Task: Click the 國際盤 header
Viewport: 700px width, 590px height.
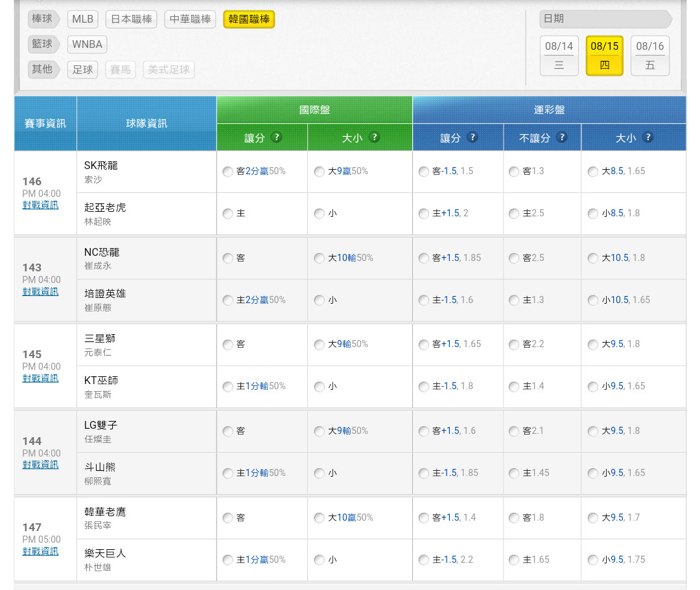Action: click(x=315, y=109)
